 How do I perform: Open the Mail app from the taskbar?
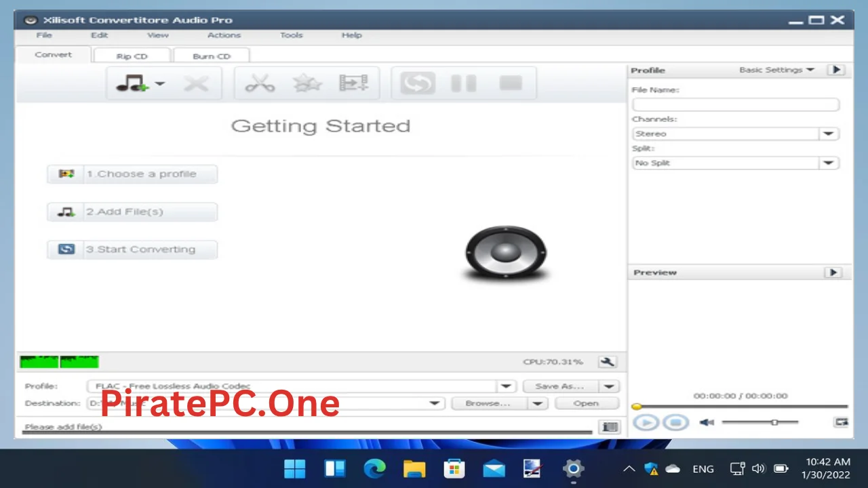coord(494,468)
